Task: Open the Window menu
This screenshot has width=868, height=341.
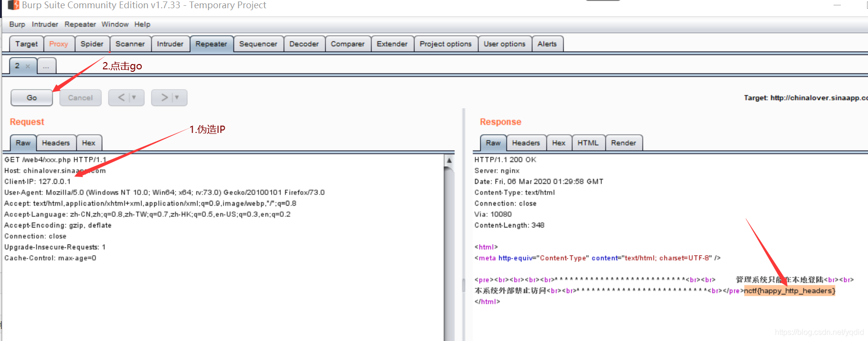Action: pos(115,24)
